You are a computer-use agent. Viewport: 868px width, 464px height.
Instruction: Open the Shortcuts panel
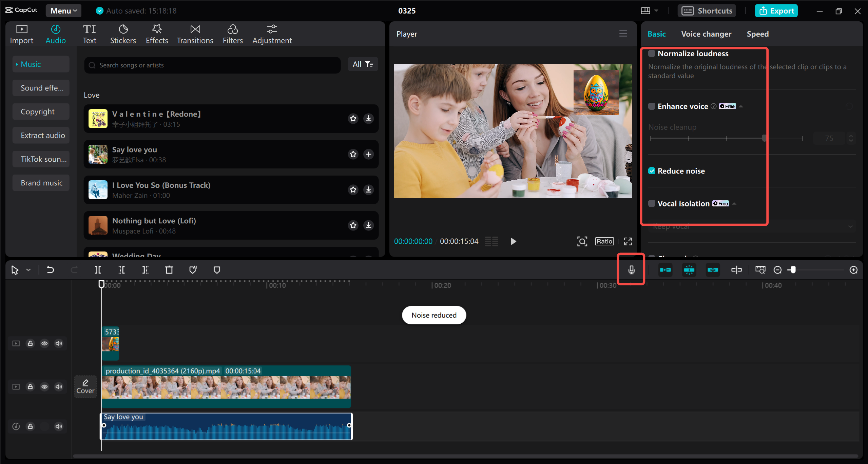coord(707,11)
